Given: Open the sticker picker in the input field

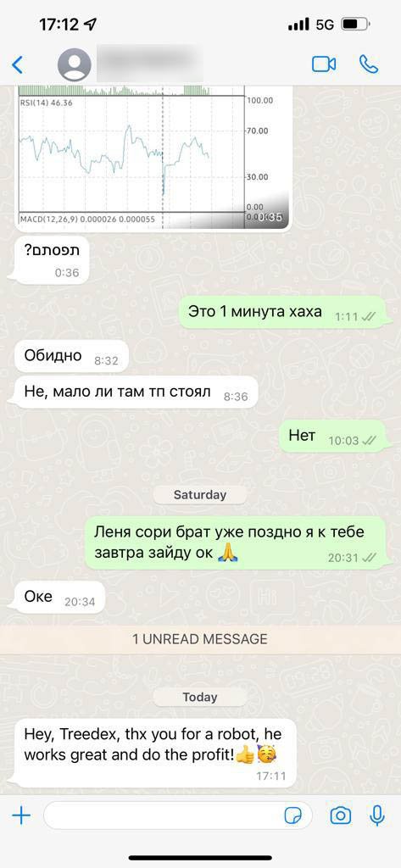Looking at the screenshot, I should pyautogui.click(x=292, y=815).
